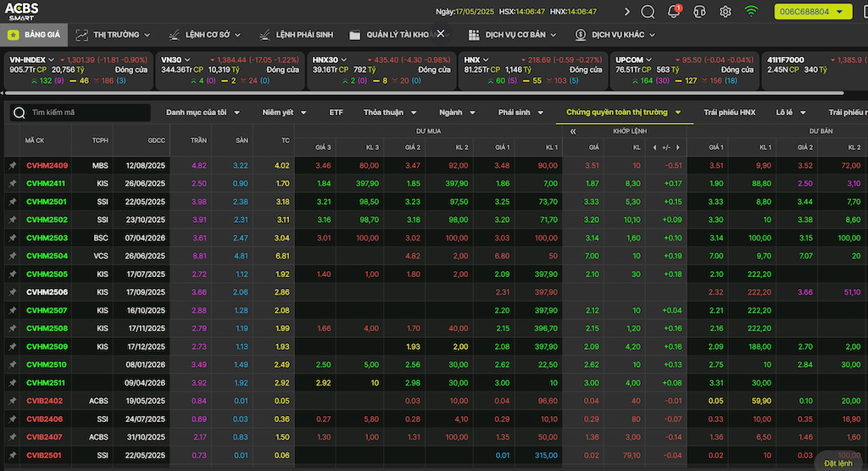This screenshot has width=868, height=471.
Task: Expand Niêm yết filter dropdown
Action: 284,113
